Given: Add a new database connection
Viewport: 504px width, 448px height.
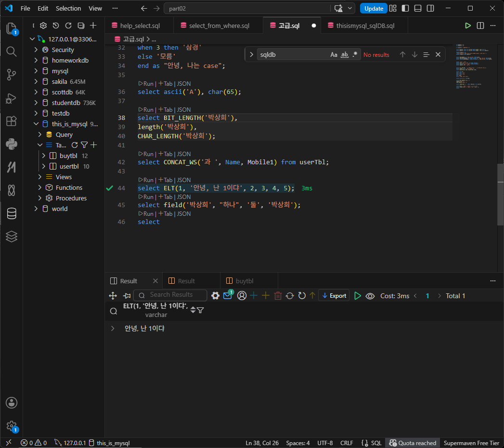Looking at the screenshot, I should [93, 26].
